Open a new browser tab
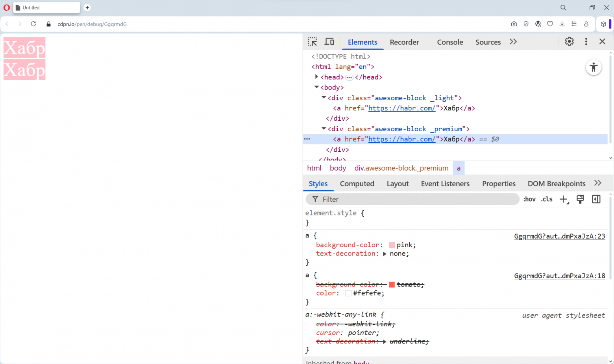This screenshot has width=614, height=364. pos(87,7)
